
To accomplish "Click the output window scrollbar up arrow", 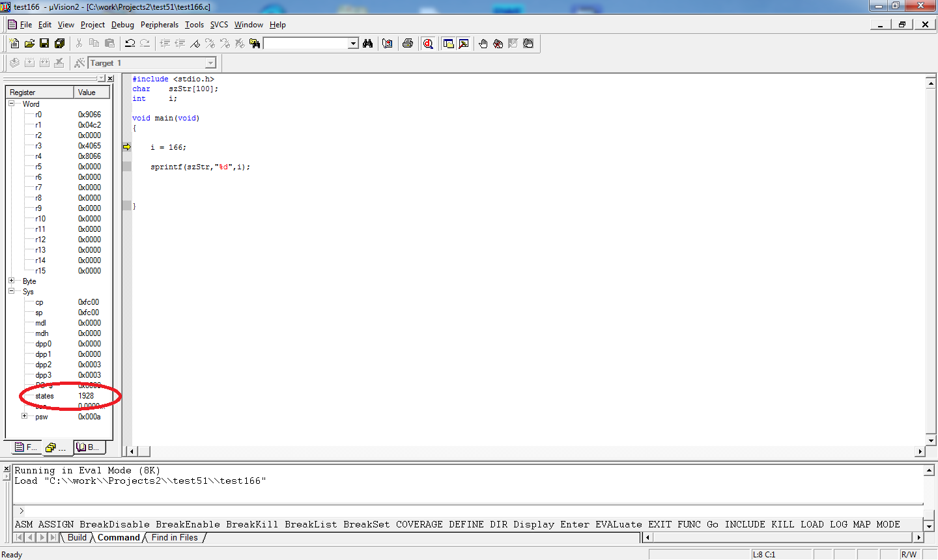I will coord(930,470).
